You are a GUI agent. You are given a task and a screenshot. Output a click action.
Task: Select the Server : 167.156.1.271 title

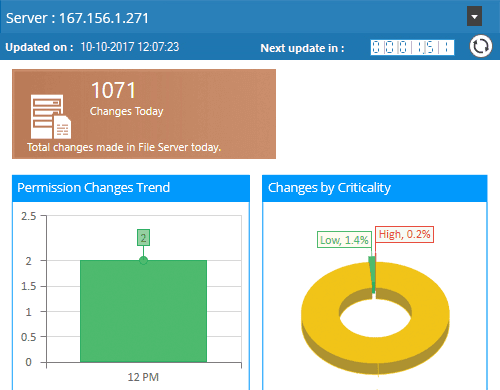coord(77,18)
